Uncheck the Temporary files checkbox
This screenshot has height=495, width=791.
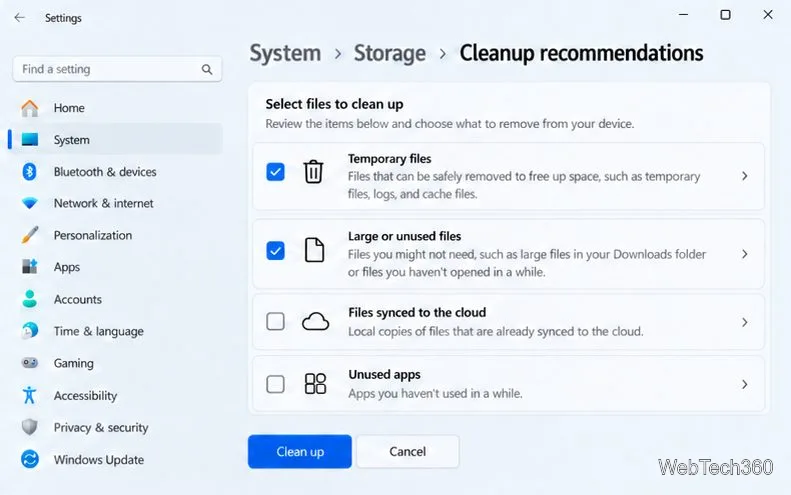click(275, 172)
